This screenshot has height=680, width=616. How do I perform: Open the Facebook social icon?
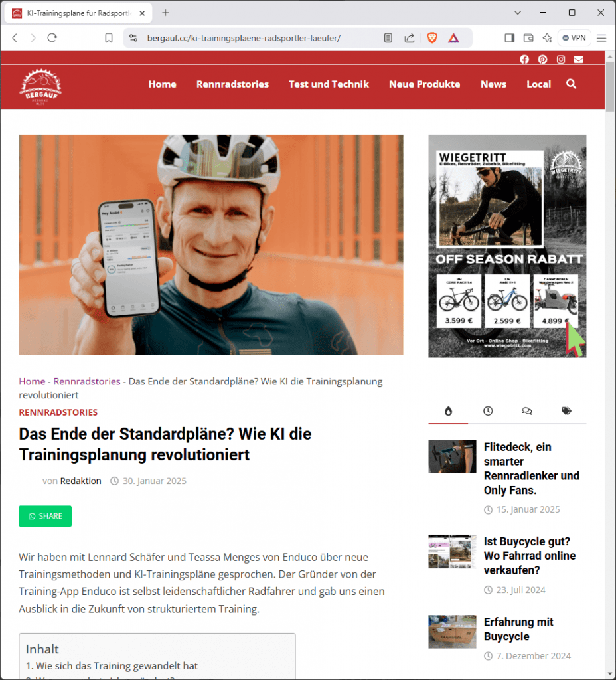point(524,59)
